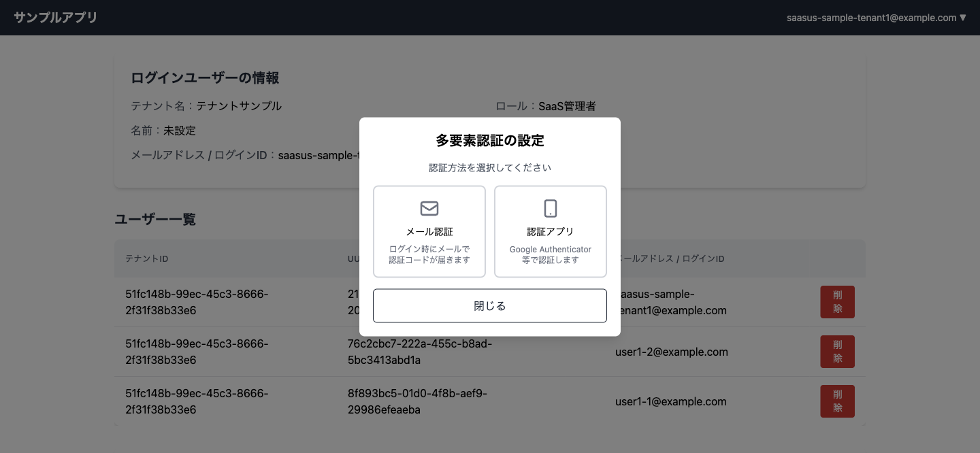
Task: Click the テナントサンプル tenant name value
Action: click(239, 106)
